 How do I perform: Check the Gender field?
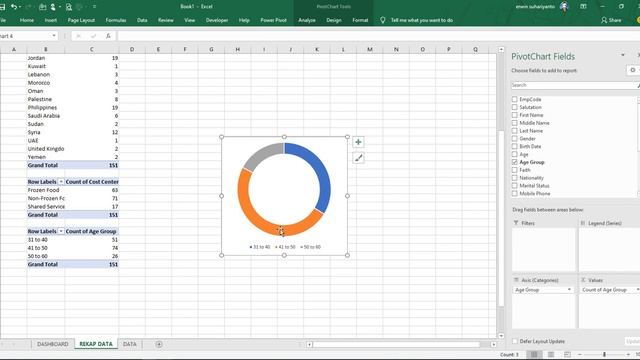[x=514, y=139]
